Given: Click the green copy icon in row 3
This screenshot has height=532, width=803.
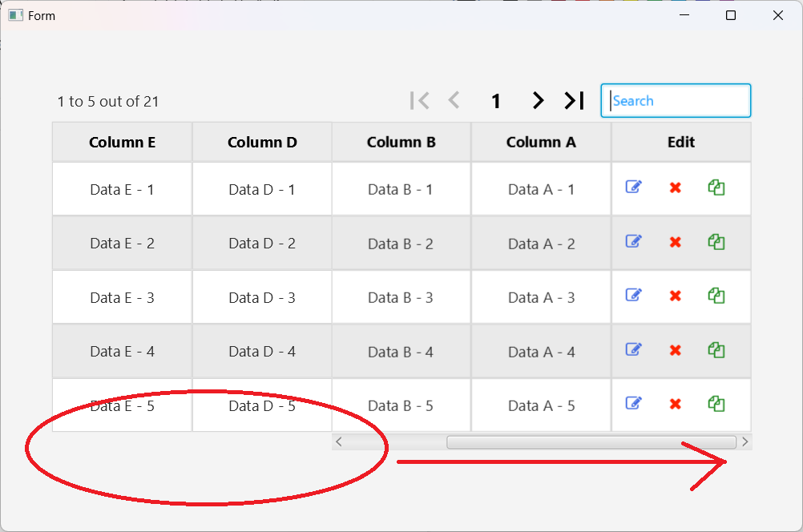Looking at the screenshot, I should click(x=716, y=296).
